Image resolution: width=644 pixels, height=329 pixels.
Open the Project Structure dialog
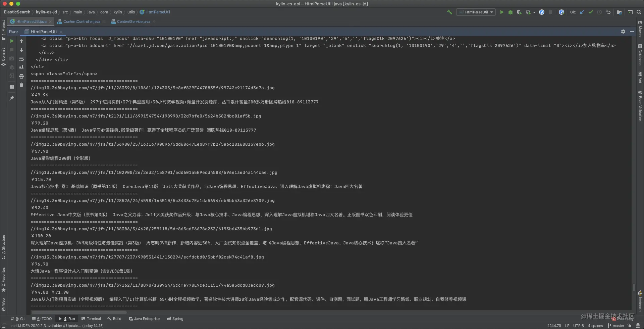[x=619, y=12]
